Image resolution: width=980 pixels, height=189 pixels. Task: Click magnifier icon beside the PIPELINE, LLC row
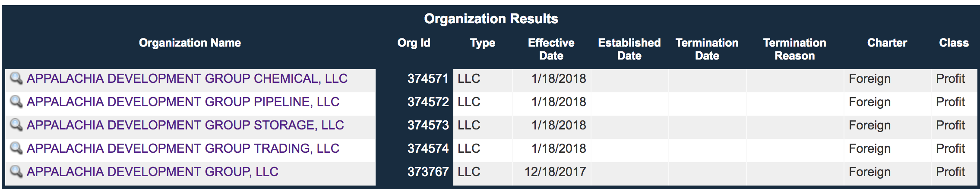[x=16, y=101]
